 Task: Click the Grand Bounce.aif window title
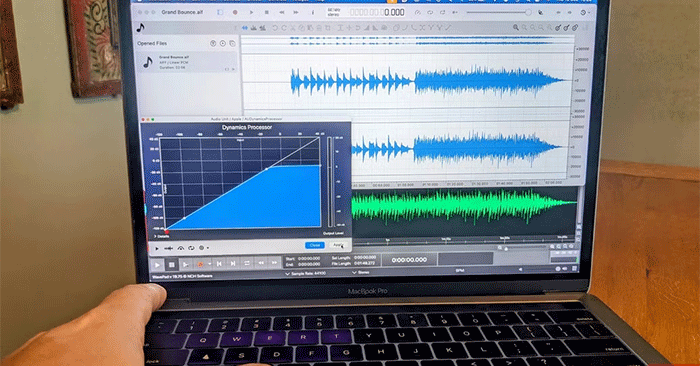click(182, 12)
